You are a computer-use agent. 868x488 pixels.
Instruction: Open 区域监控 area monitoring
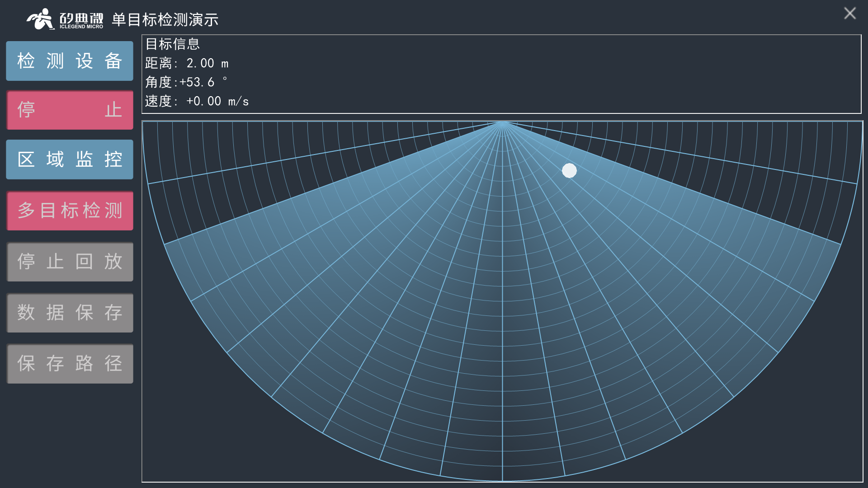pyautogui.click(x=70, y=159)
